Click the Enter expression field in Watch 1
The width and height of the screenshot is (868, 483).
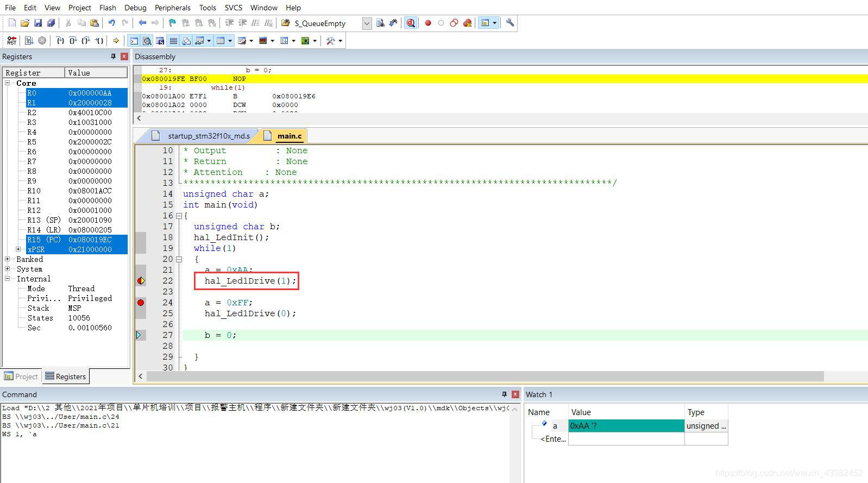(x=553, y=439)
